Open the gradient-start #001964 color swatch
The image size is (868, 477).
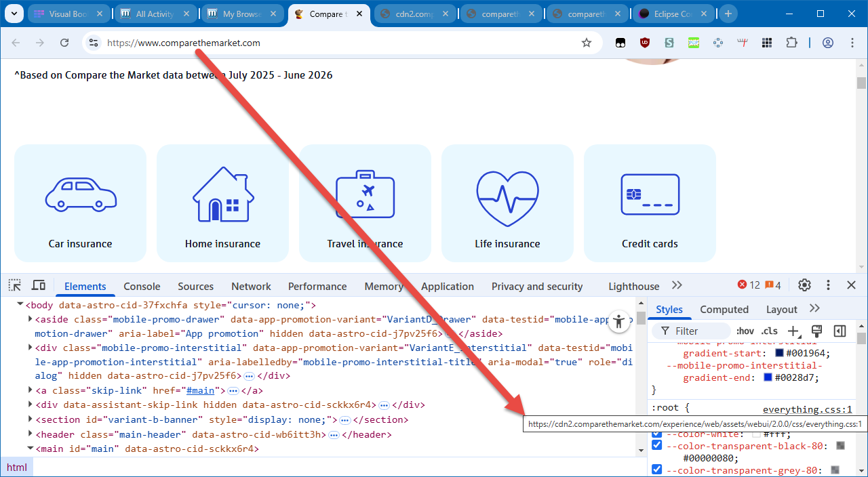[x=779, y=353]
